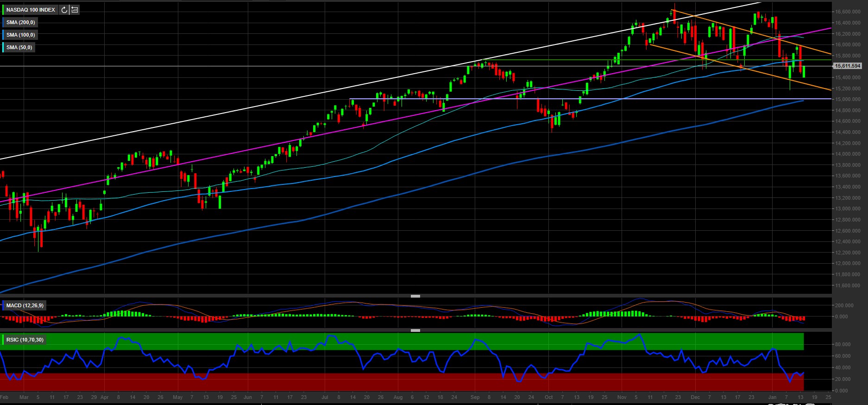The width and height of the screenshot is (868, 405).
Task: Click the Sep label on time axis
Action: (475, 397)
